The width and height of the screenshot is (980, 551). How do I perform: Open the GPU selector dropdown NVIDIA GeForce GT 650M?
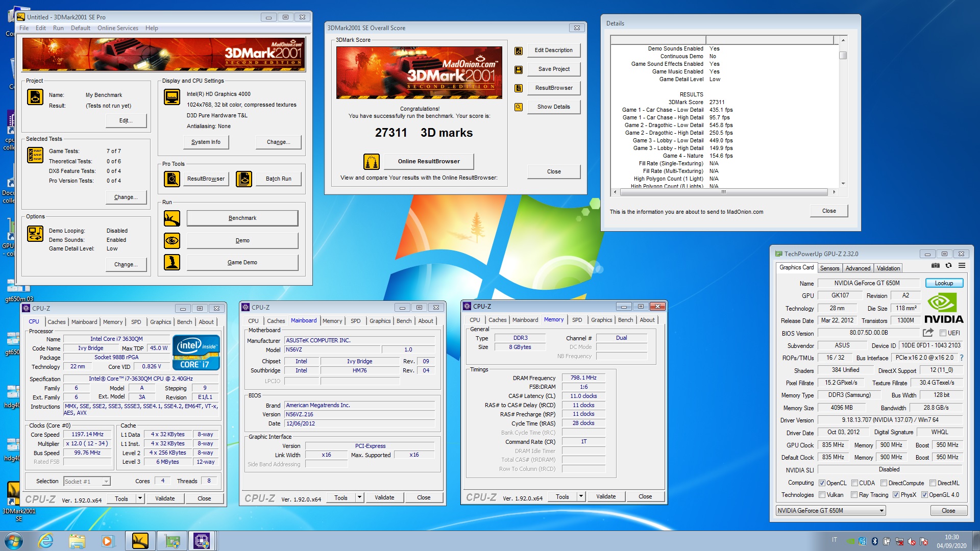coord(830,511)
